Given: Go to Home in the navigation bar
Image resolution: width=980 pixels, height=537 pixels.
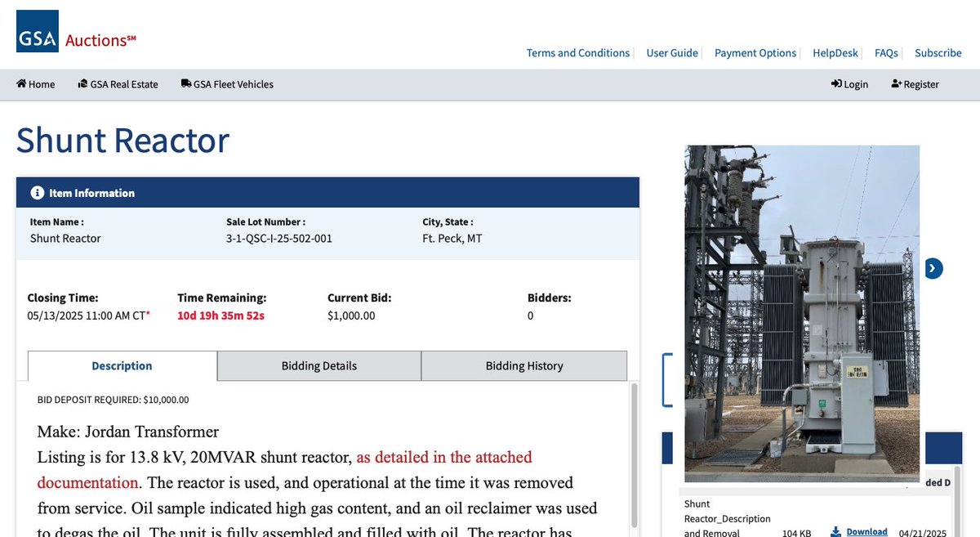Looking at the screenshot, I should (x=36, y=84).
